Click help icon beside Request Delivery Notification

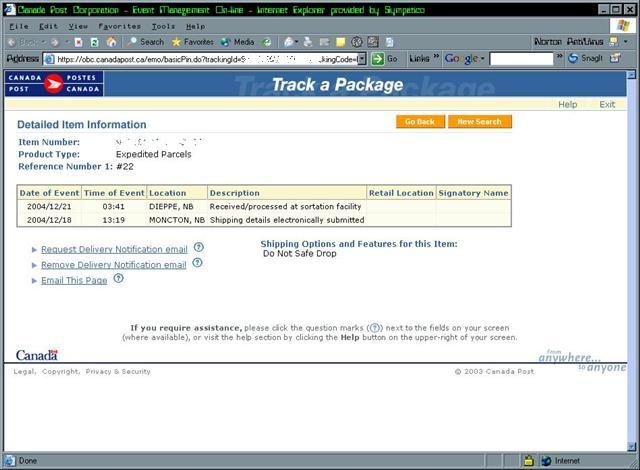tap(198, 247)
